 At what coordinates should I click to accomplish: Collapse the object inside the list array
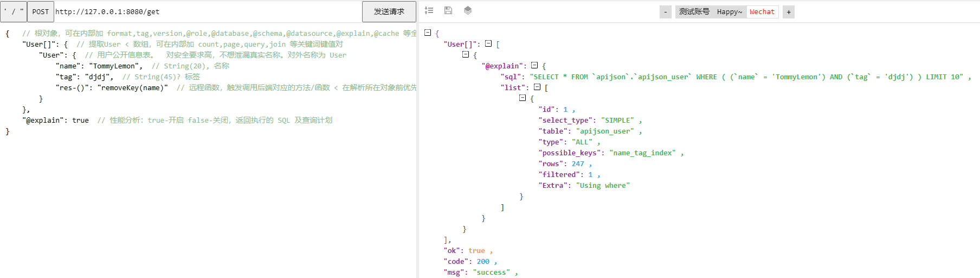click(x=523, y=98)
